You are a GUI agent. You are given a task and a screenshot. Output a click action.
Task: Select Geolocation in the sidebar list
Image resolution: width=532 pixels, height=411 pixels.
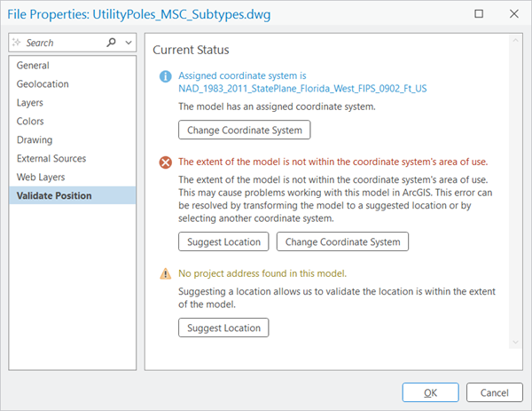pyautogui.click(x=43, y=84)
